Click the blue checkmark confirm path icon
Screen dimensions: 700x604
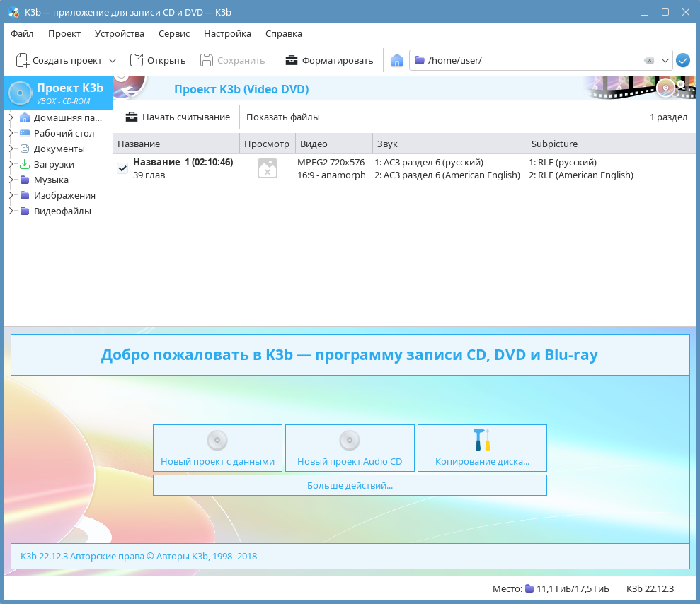683,61
